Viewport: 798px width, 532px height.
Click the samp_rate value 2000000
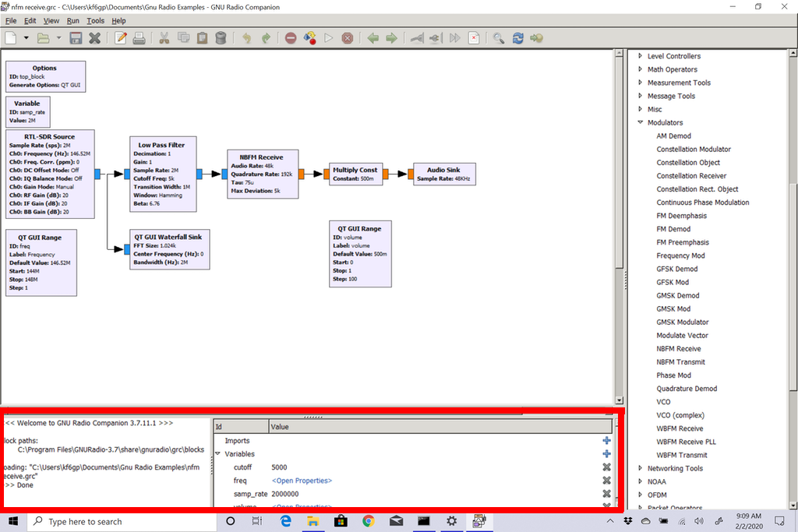285,494
